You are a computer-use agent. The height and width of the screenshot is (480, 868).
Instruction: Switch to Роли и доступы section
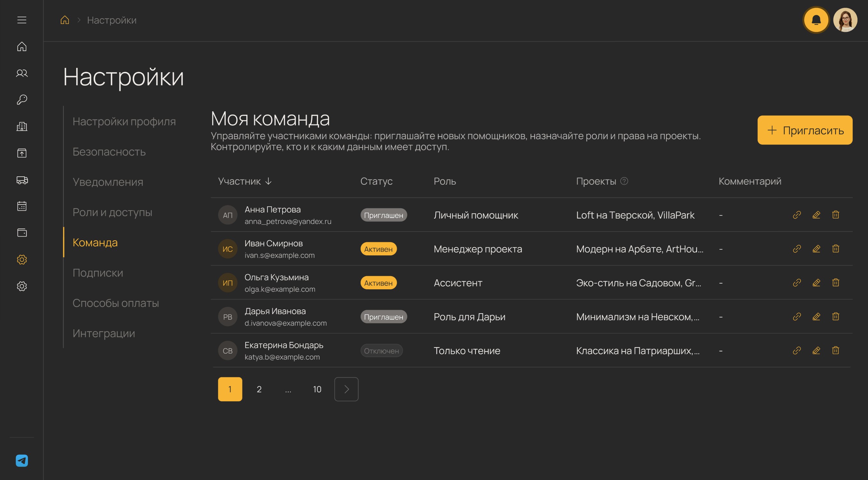click(112, 212)
